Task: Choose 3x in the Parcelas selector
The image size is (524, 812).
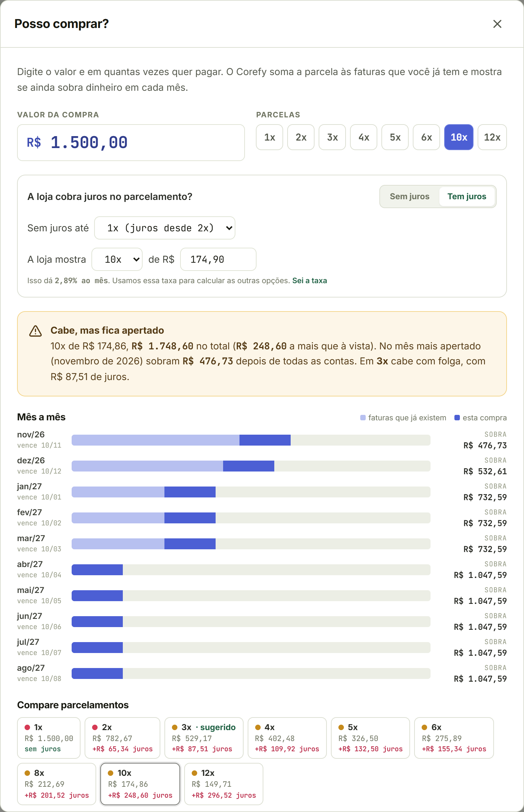Action: tap(332, 137)
